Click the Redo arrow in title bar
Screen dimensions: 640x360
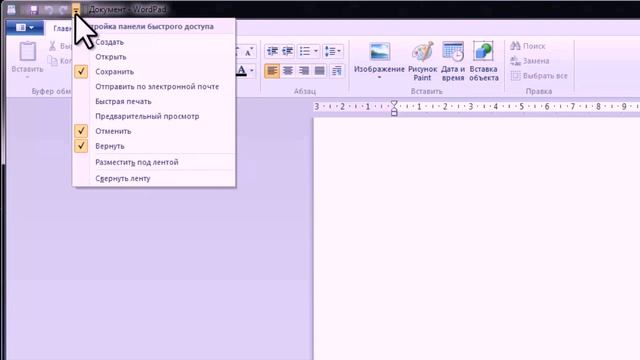[63, 9]
